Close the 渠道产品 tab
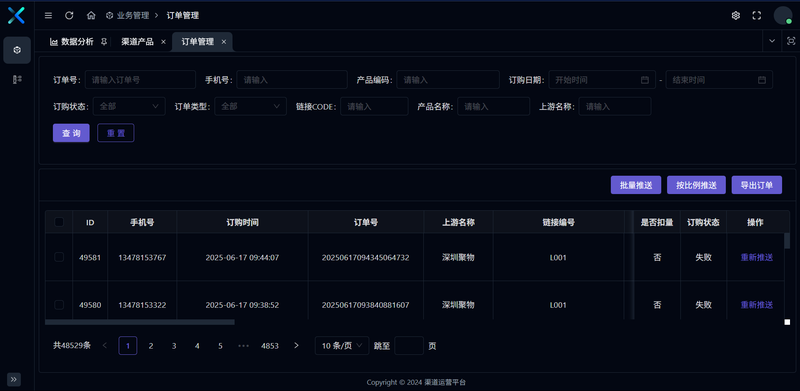 (x=163, y=42)
